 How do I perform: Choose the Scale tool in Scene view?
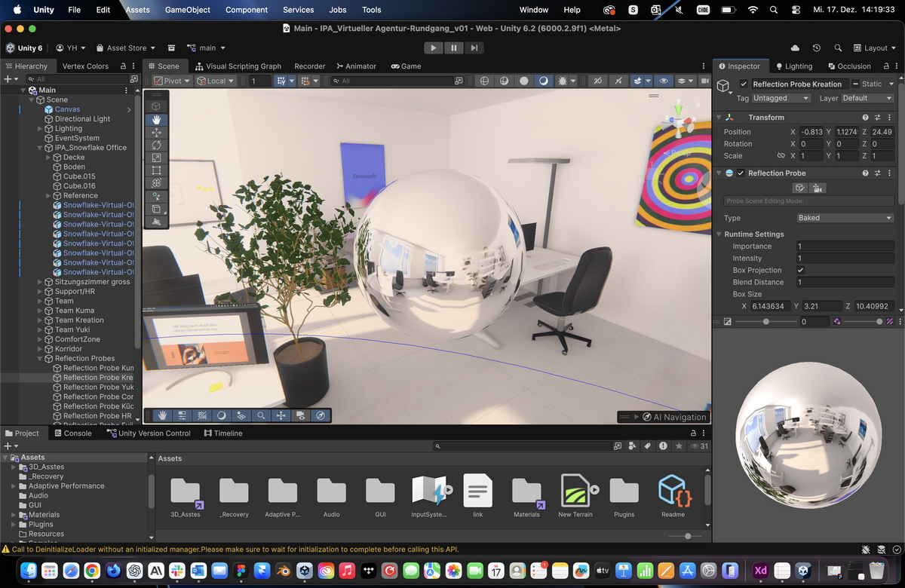click(156, 158)
